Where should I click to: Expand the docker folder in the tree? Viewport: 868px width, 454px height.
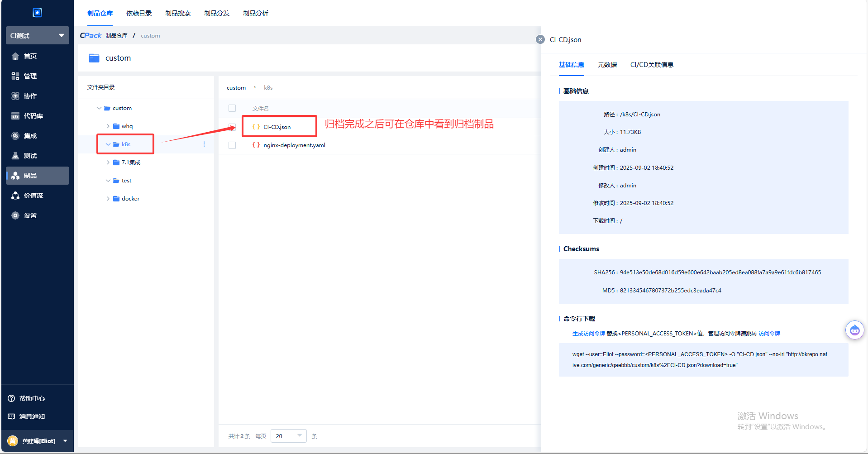[x=108, y=199]
